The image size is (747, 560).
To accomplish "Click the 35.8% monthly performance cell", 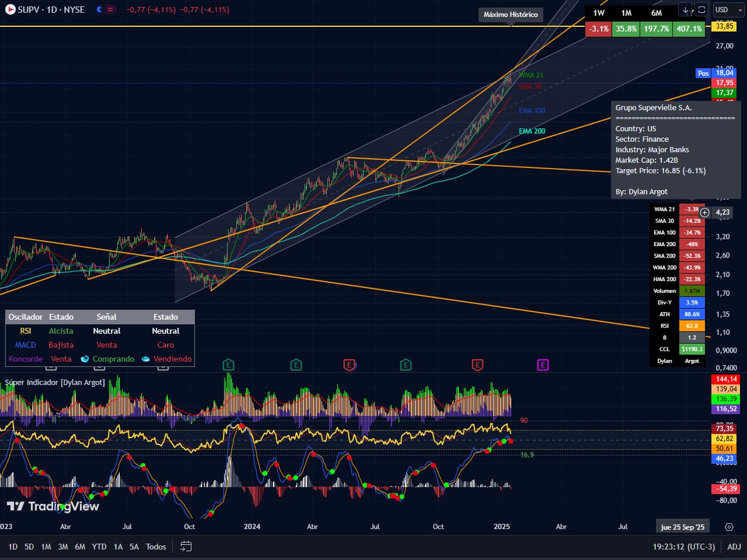I will click(626, 29).
